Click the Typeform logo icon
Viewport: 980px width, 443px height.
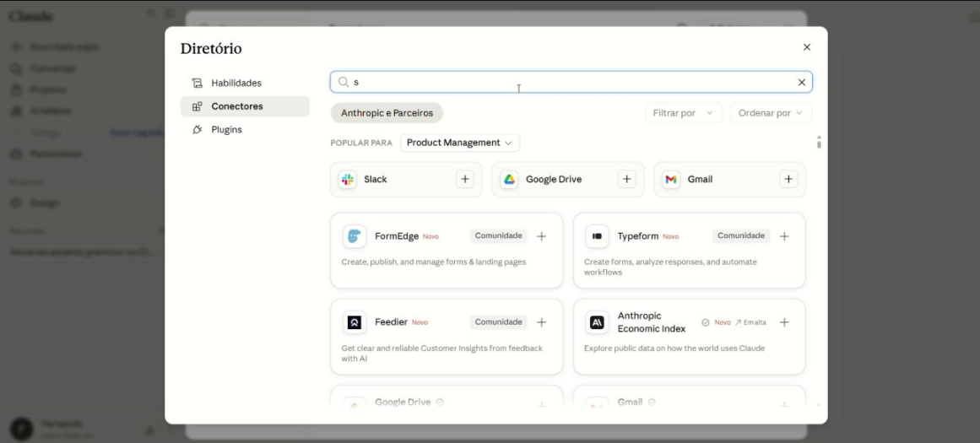point(597,236)
